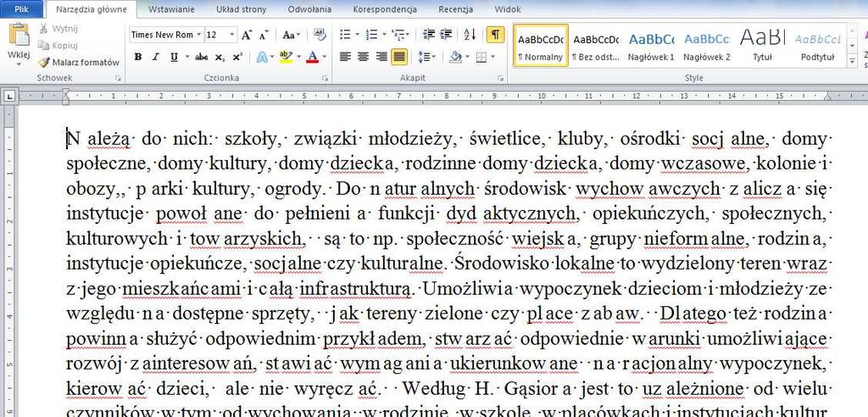Switch to the Odwołania tab
Screen dimensions: 868x417
tap(309, 9)
